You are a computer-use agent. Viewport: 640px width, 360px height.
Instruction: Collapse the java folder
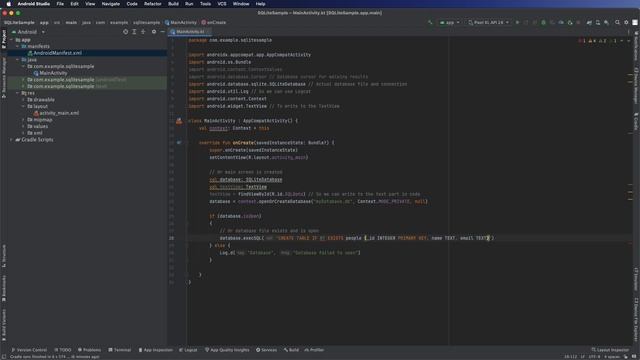click(18, 60)
